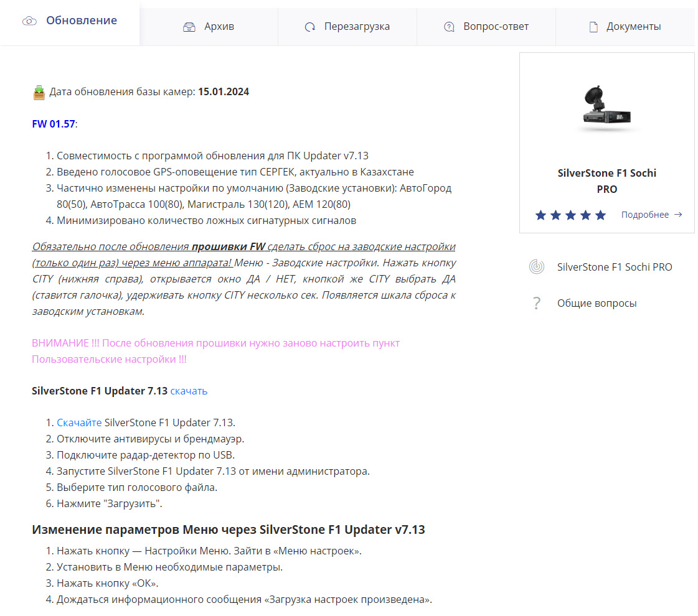Click the third rating star
The image size is (698, 616).
pos(571,215)
